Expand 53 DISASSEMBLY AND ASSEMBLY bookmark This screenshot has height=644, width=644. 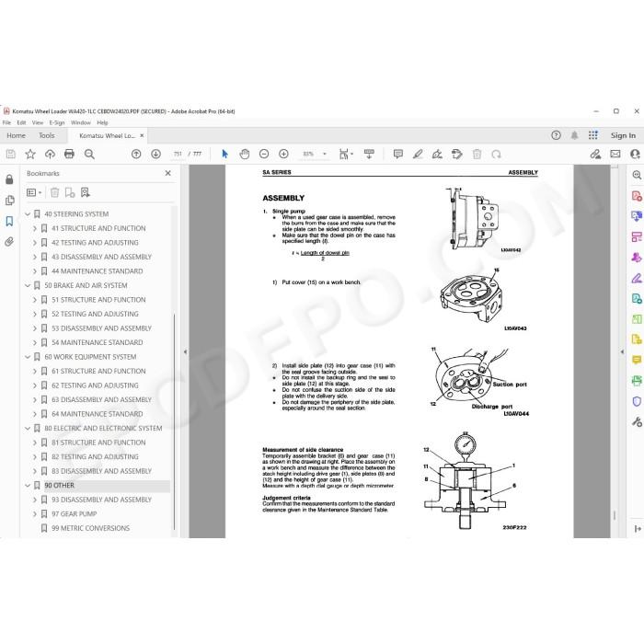tap(35, 328)
